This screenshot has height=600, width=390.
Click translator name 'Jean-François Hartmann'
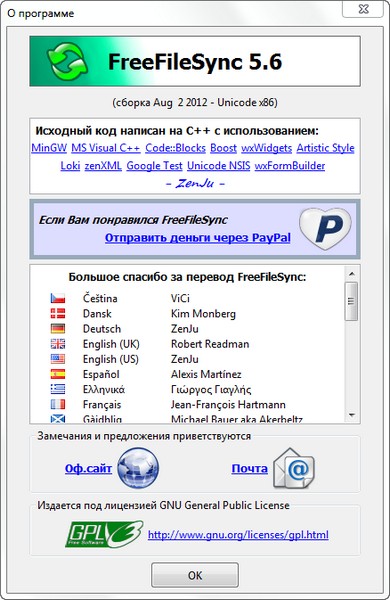(x=228, y=404)
